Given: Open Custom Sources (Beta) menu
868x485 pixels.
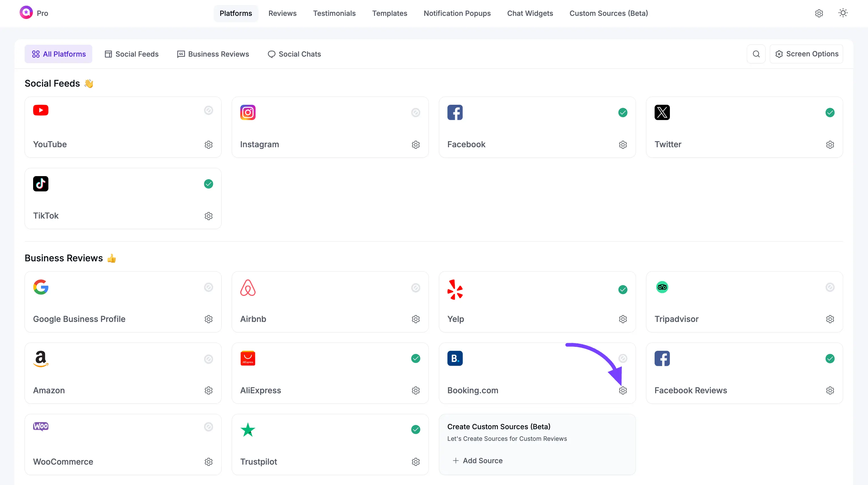Looking at the screenshot, I should point(608,13).
